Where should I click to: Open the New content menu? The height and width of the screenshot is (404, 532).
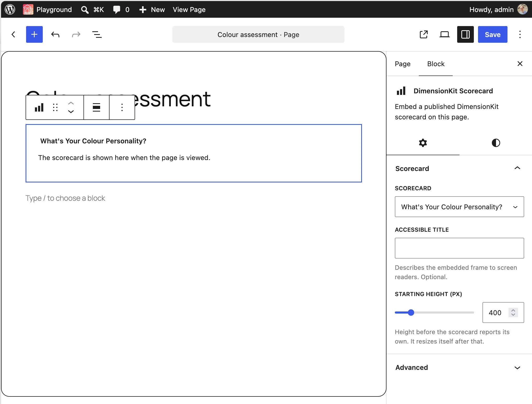pos(152,10)
